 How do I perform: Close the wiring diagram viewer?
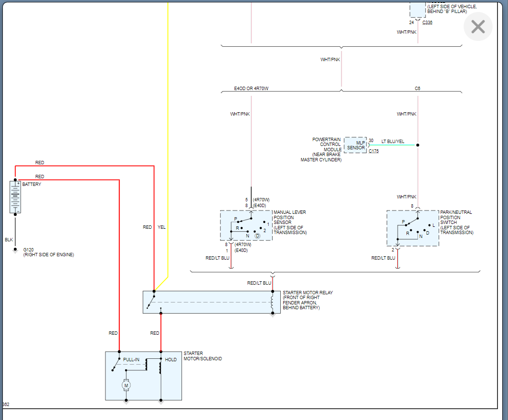[x=478, y=26]
